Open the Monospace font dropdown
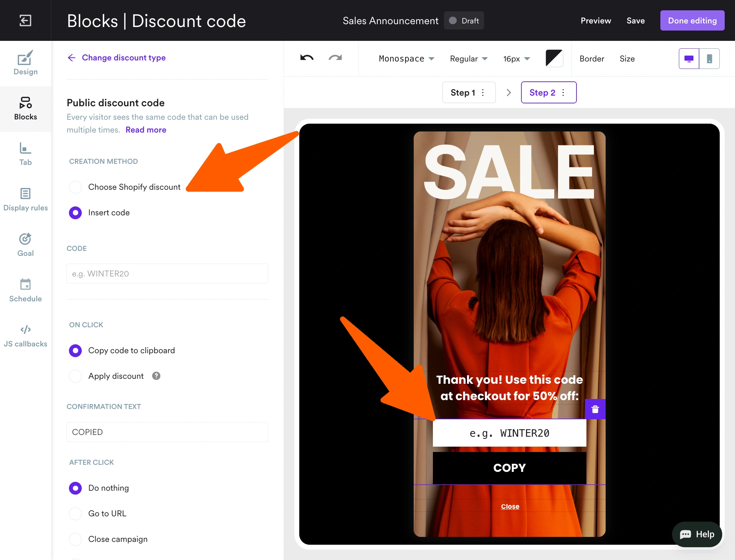This screenshot has height=560, width=735. click(x=406, y=59)
